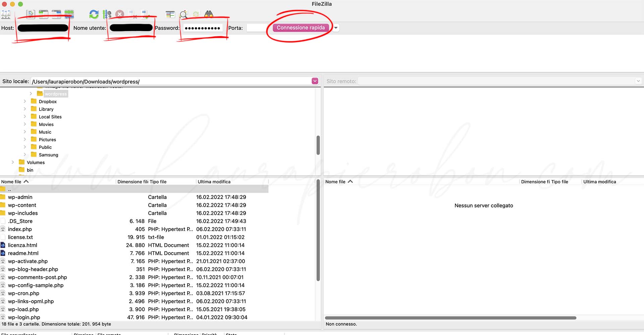Expand the Local Sites folder node
The height and width of the screenshot is (335, 644).
point(25,117)
